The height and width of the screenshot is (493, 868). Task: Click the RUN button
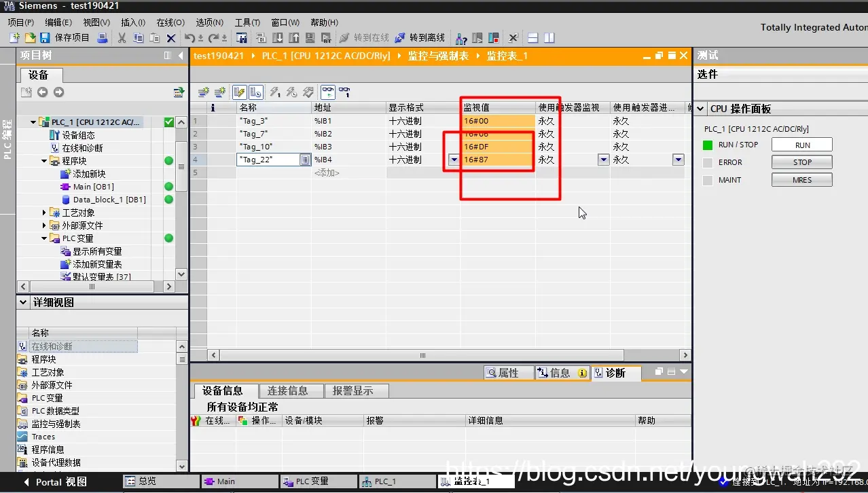(x=802, y=145)
